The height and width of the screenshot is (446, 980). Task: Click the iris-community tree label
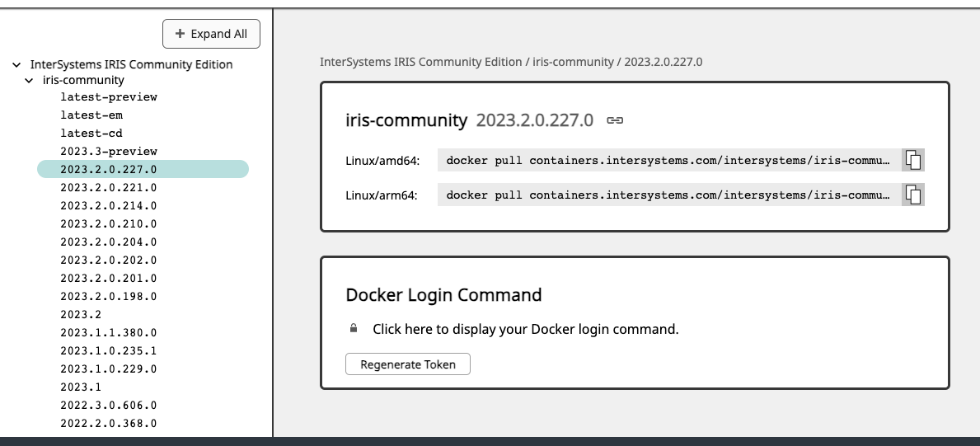point(83,80)
